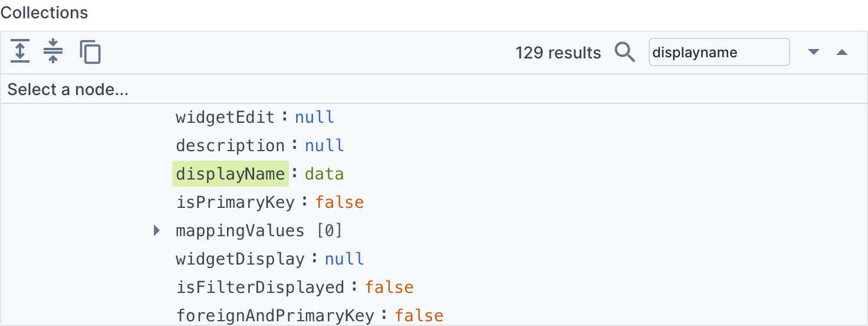Click the description null value
The width and height of the screenshot is (868, 326).
pyautogui.click(x=324, y=145)
